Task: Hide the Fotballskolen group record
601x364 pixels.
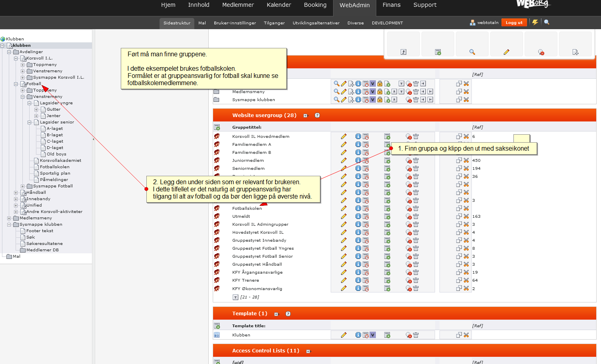Action: point(409,208)
